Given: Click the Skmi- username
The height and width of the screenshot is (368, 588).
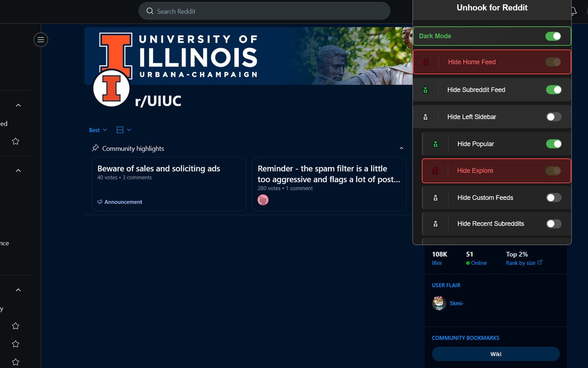Looking at the screenshot, I should click(457, 303).
